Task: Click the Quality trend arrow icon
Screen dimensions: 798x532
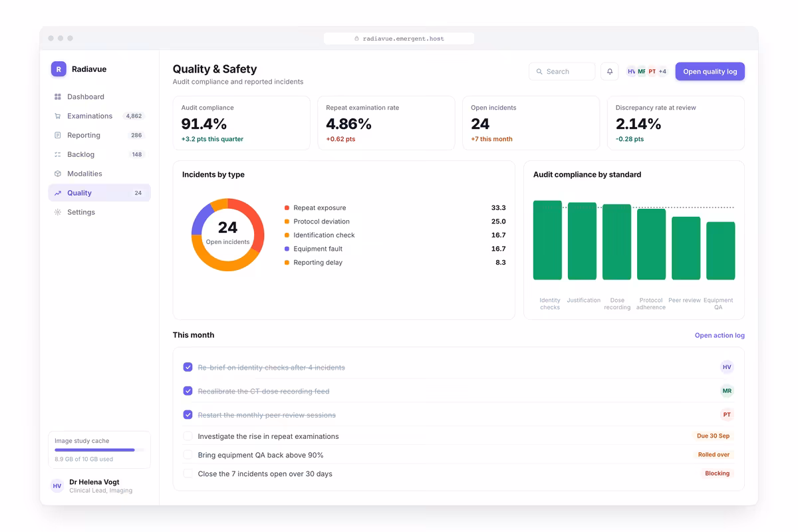Action: tap(58, 193)
